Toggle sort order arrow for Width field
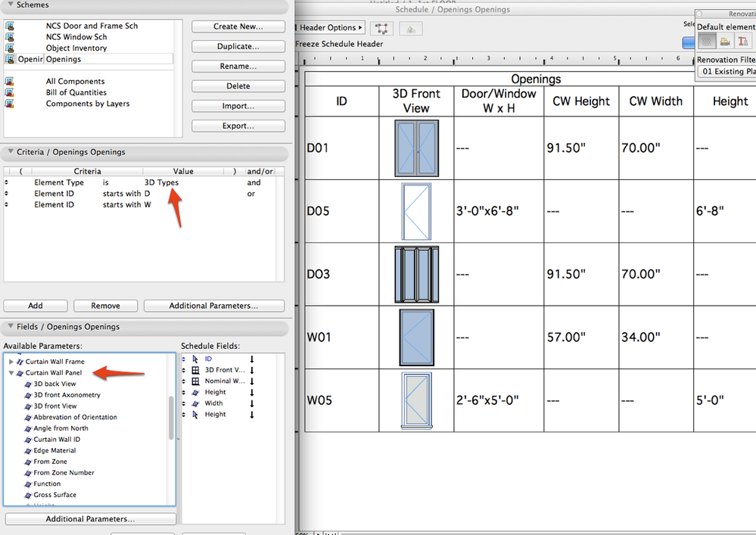The image size is (756, 535). click(252, 403)
